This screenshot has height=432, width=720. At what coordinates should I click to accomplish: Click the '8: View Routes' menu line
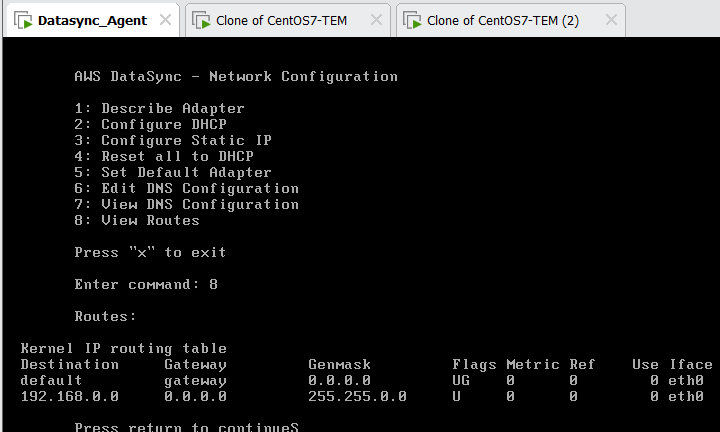pyautogui.click(x=137, y=220)
